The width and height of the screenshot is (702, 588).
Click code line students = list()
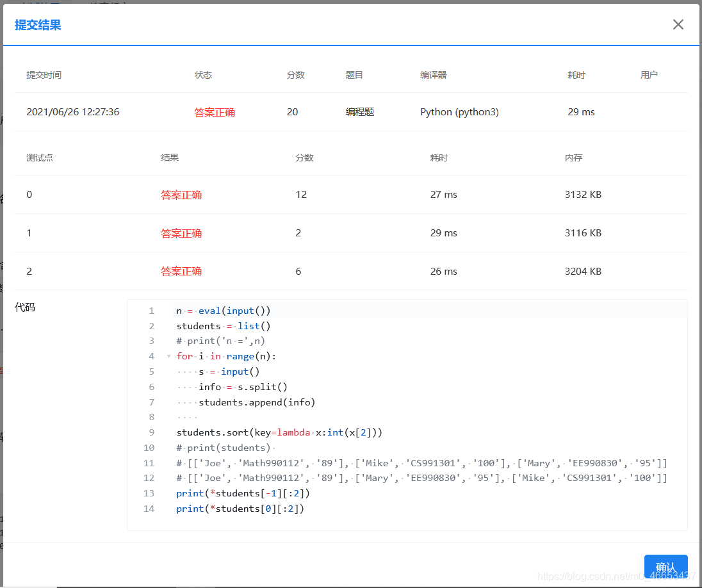[224, 326]
